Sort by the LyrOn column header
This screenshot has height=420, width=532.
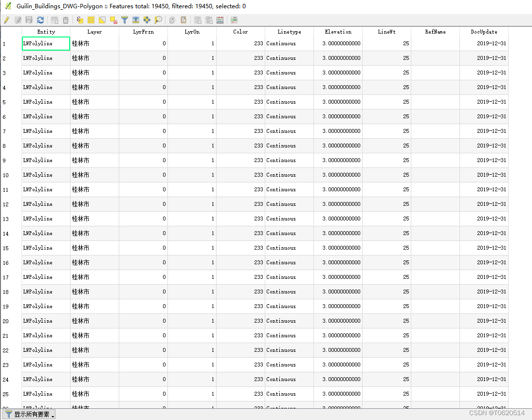click(x=192, y=32)
